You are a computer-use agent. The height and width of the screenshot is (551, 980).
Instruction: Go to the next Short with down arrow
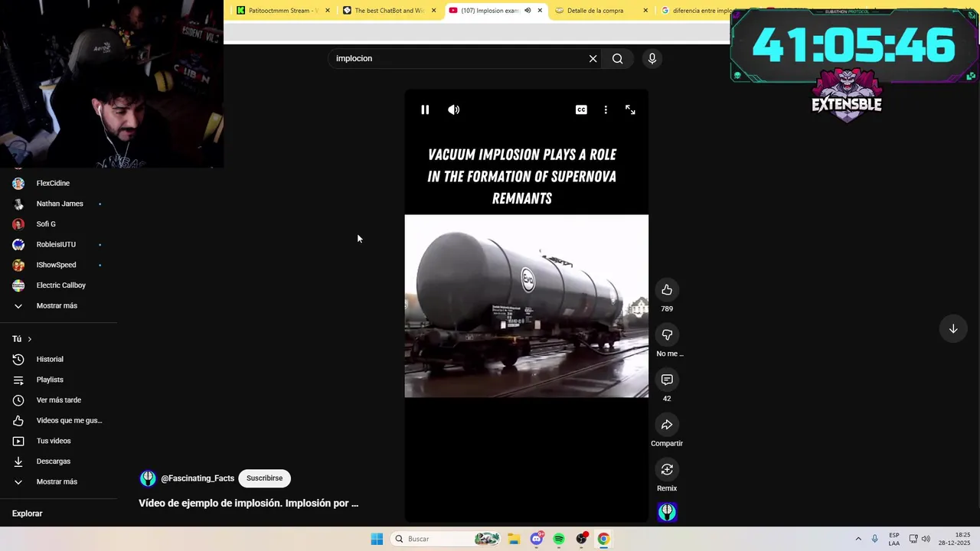[953, 329]
